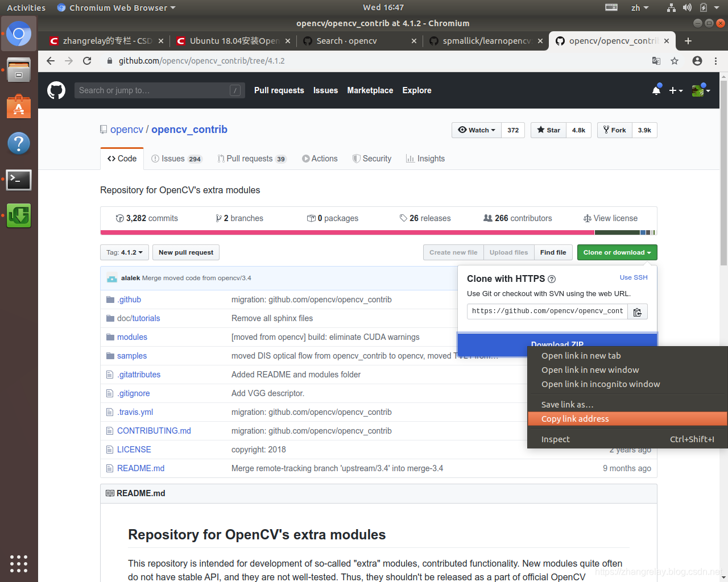Open the Terminal from the dock
Viewport: 728px width, 582px height.
click(19, 180)
